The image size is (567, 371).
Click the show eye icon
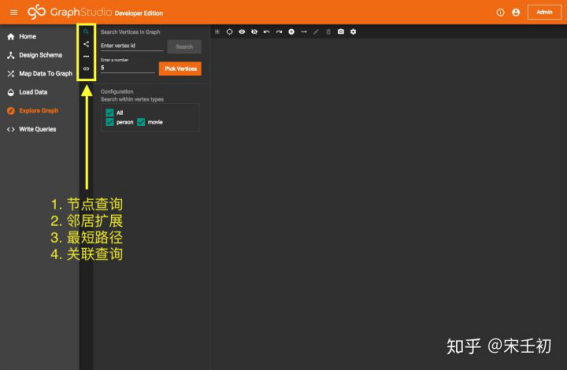point(242,32)
